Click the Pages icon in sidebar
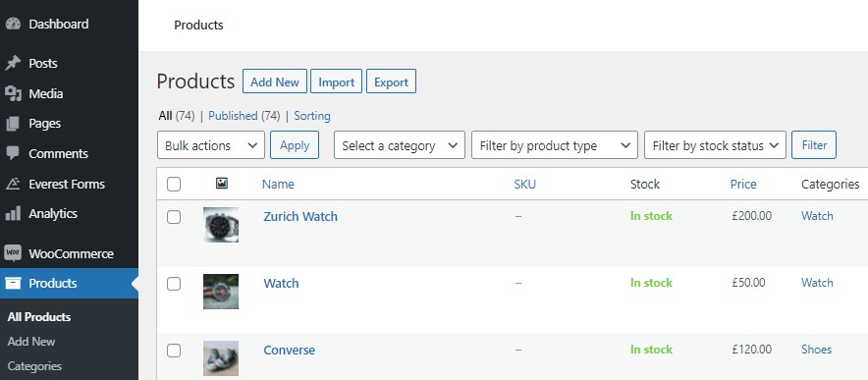 pos(13,124)
